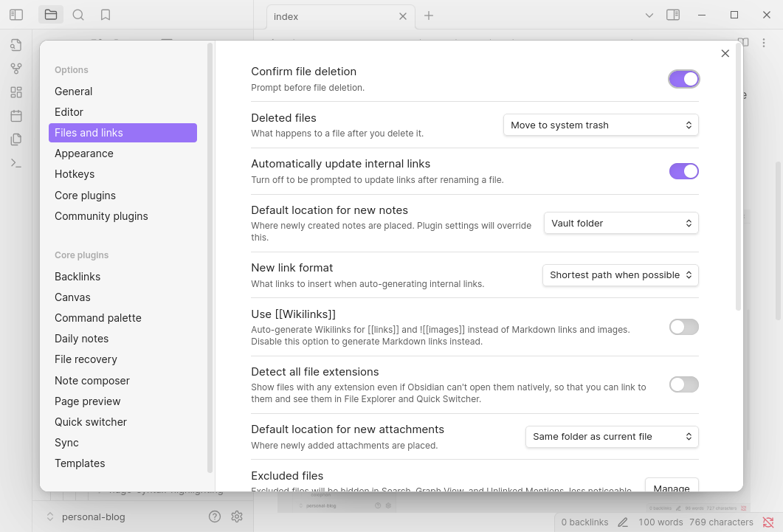Click the Manage button for excluded files
The image size is (783, 532).
672,486
